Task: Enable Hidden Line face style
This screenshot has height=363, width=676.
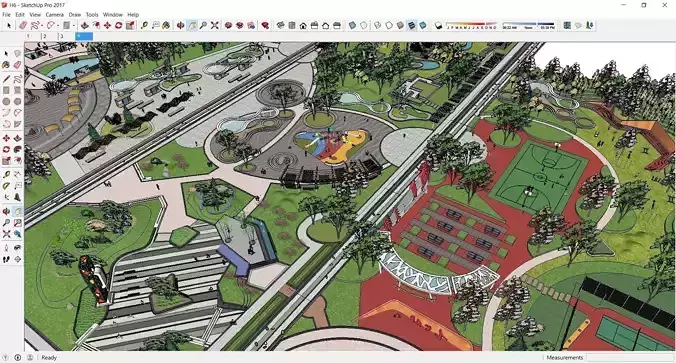Action: pos(389,25)
